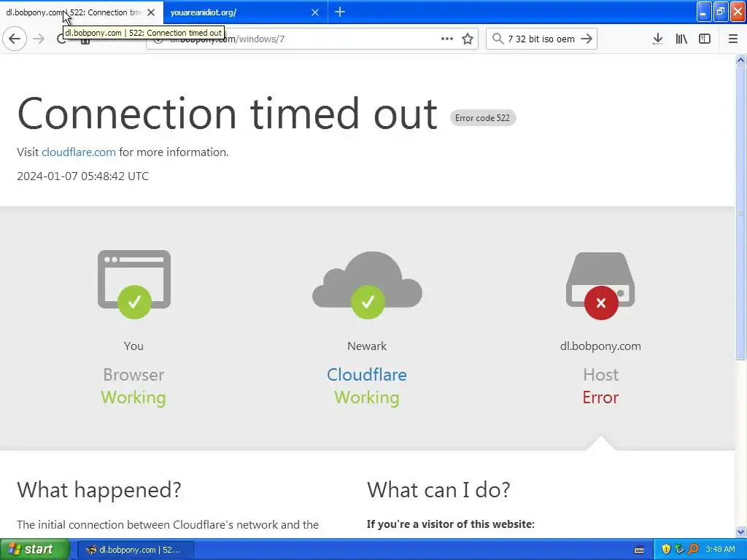Viewport: 747px width, 560px height.
Task: Click 'If you're a visitor of this website:' text
Action: [451, 524]
